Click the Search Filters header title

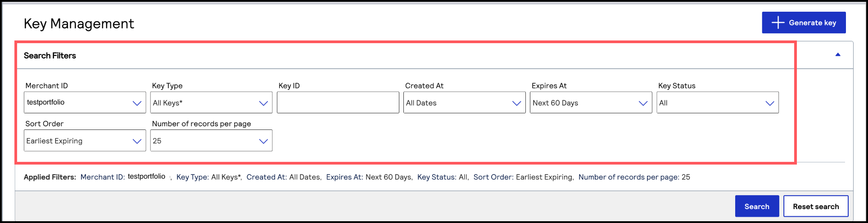pyautogui.click(x=50, y=56)
